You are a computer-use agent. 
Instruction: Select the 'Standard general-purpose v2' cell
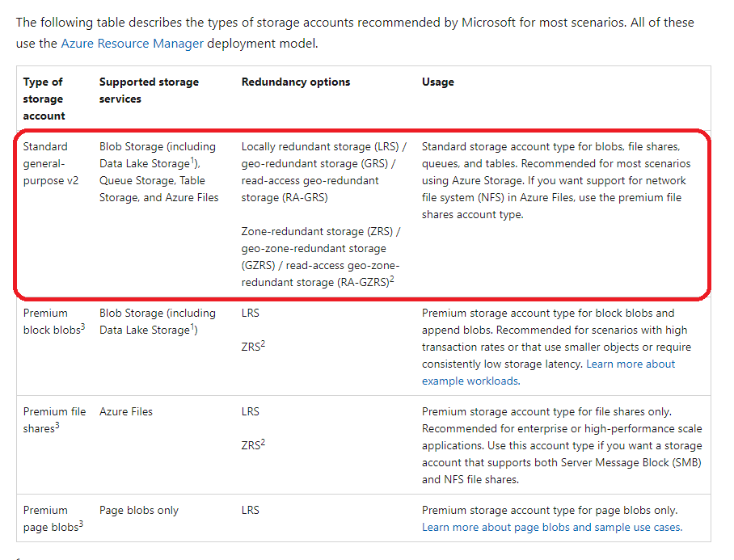[x=51, y=163]
